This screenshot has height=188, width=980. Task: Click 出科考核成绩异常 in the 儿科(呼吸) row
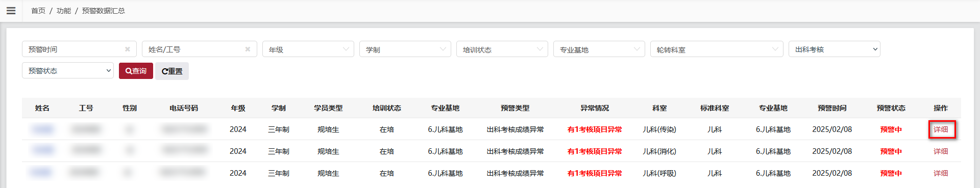[x=515, y=173]
